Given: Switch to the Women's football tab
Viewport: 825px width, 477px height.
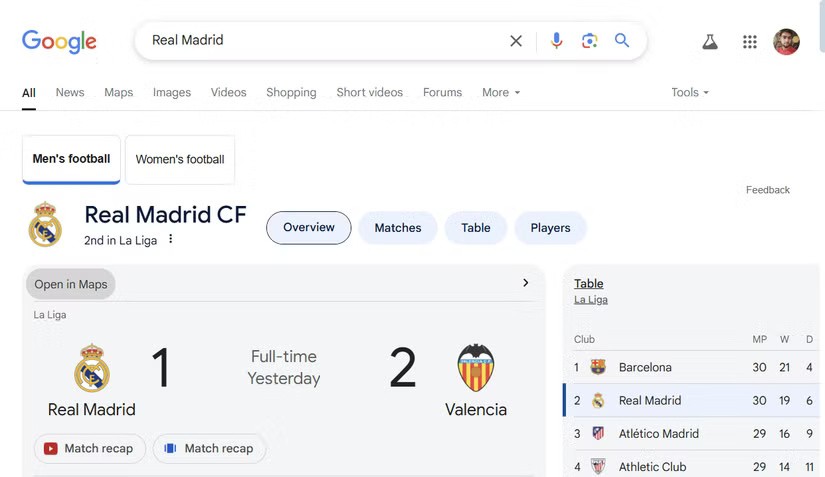Looking at the screenshot, I should (x=180, y=160).
